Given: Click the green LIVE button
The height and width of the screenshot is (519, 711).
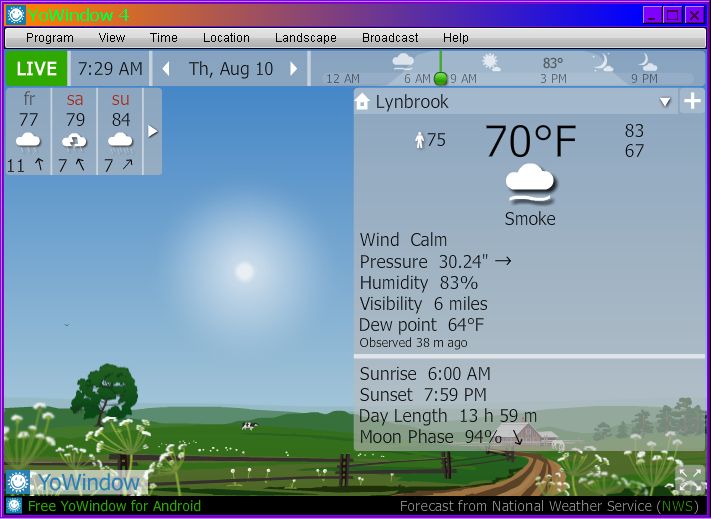Looking at the screenshot, I should point(36,68).
